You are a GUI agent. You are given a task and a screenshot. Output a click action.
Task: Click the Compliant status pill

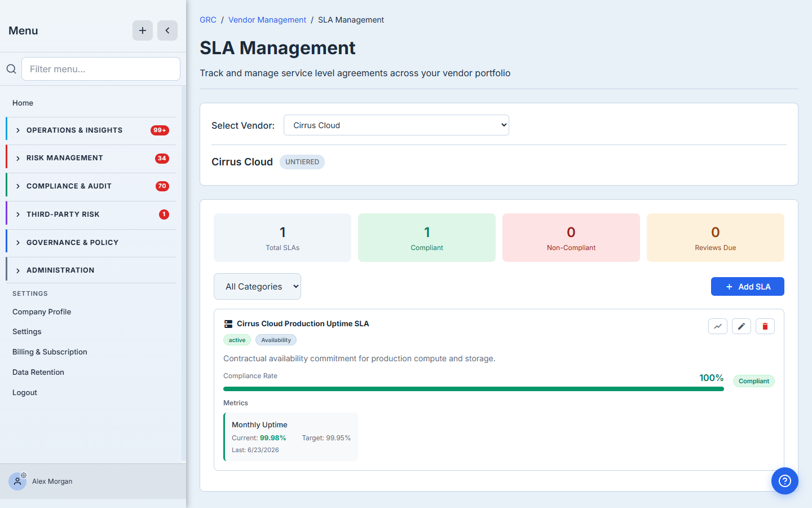click(x=754, y=381)
